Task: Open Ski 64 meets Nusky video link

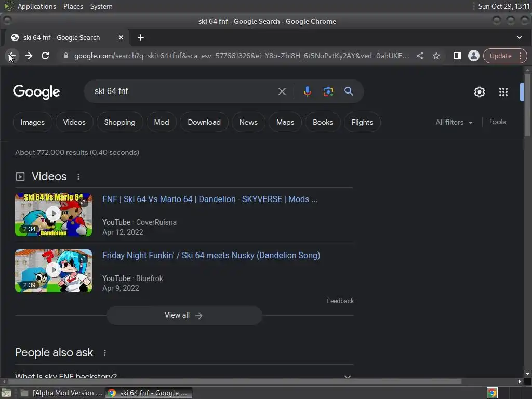Action: tap(211, 255)
